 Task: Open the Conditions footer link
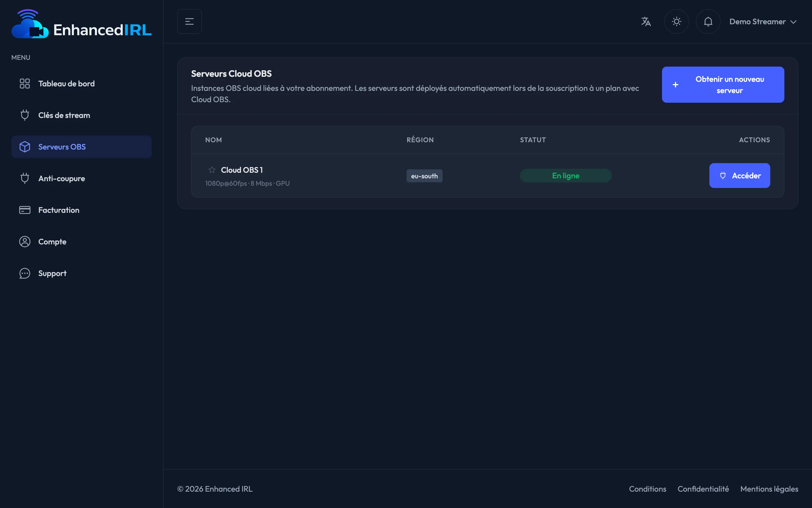click(x=648, y=489)
